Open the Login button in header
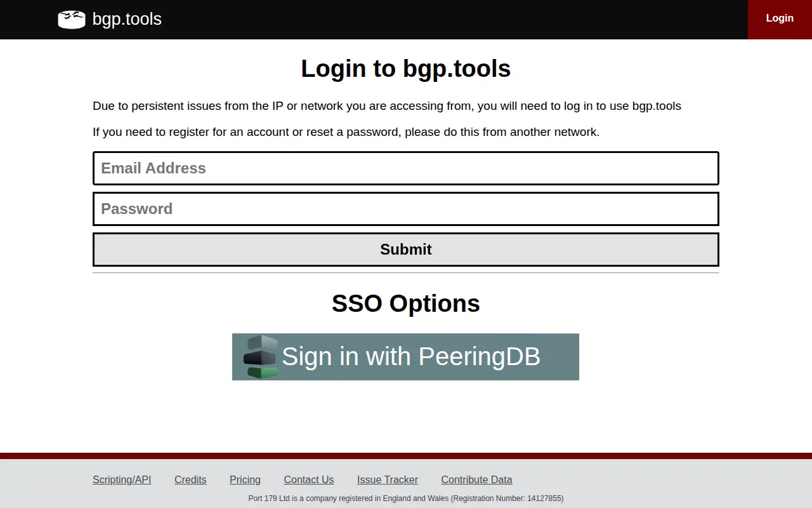812x508 pixels. click(780, 19)
